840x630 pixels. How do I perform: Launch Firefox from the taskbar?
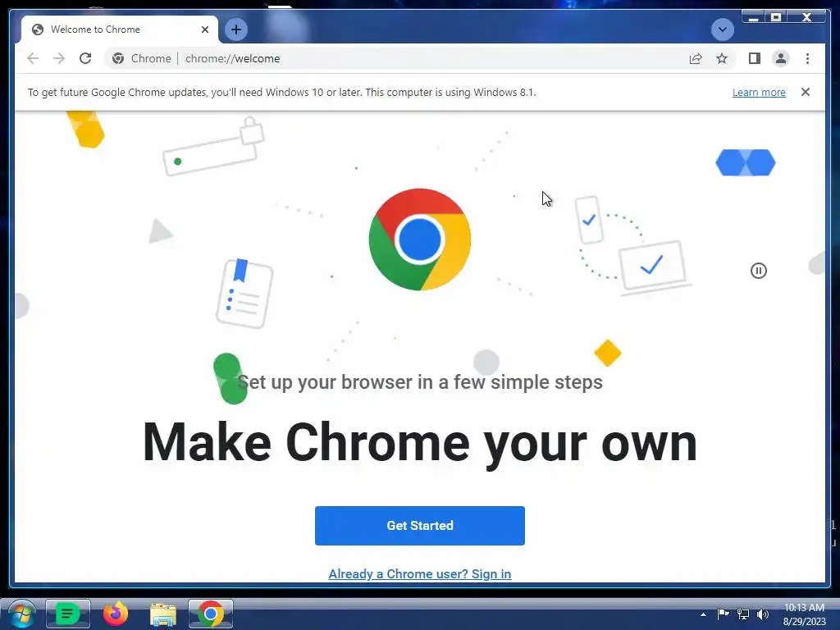coord(115,614)
